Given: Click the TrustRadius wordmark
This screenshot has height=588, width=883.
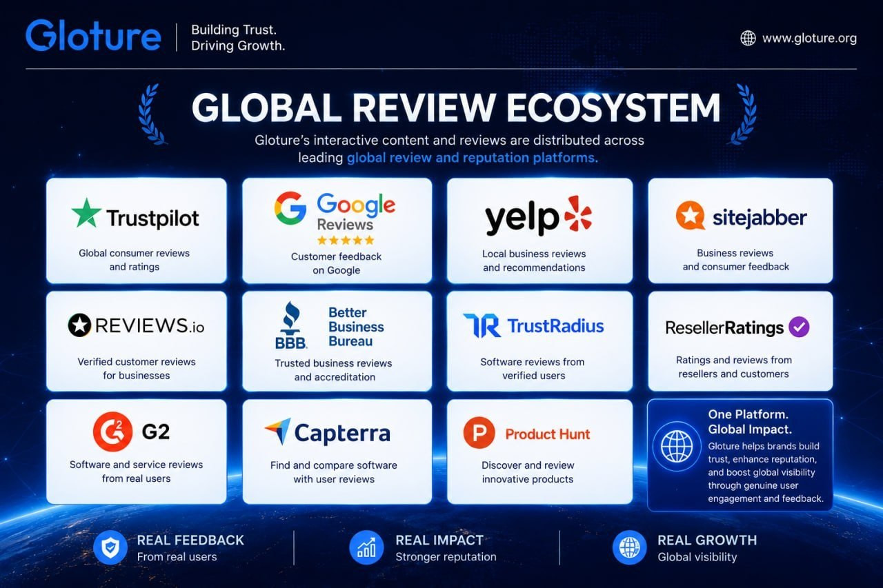Looking at the screenshot, I should tap(555, 326).
